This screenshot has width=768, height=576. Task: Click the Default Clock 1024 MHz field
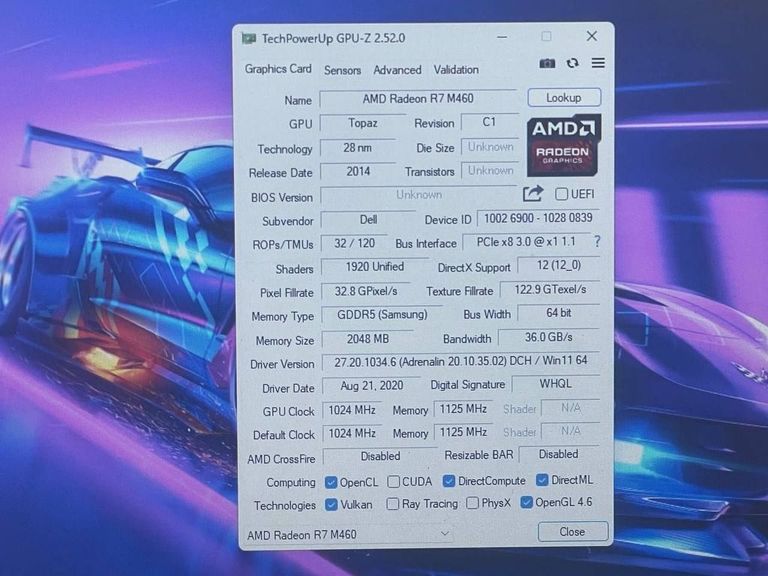tap(352, 433)
